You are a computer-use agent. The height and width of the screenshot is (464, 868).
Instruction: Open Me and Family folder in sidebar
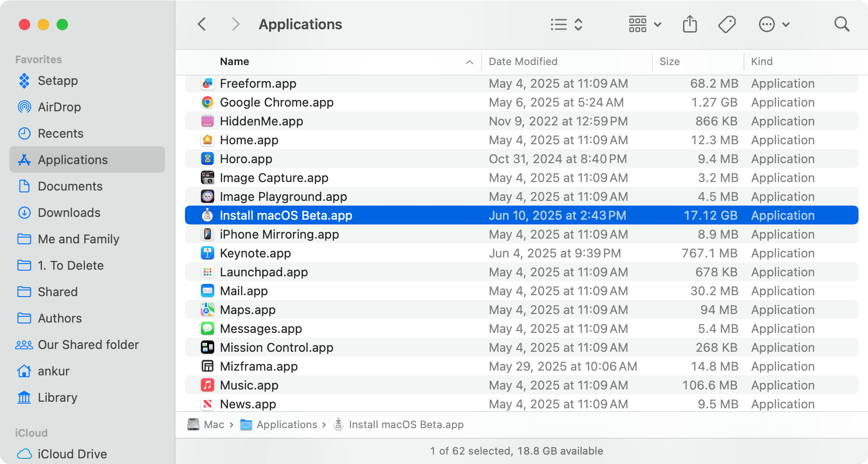(x=87, y=239)
